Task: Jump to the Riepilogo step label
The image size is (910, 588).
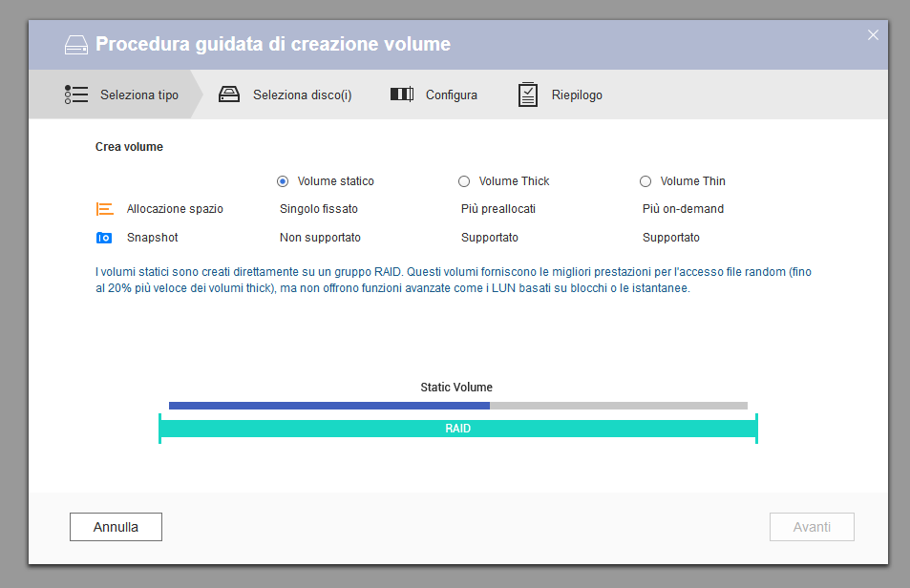Action: [577, 95]
